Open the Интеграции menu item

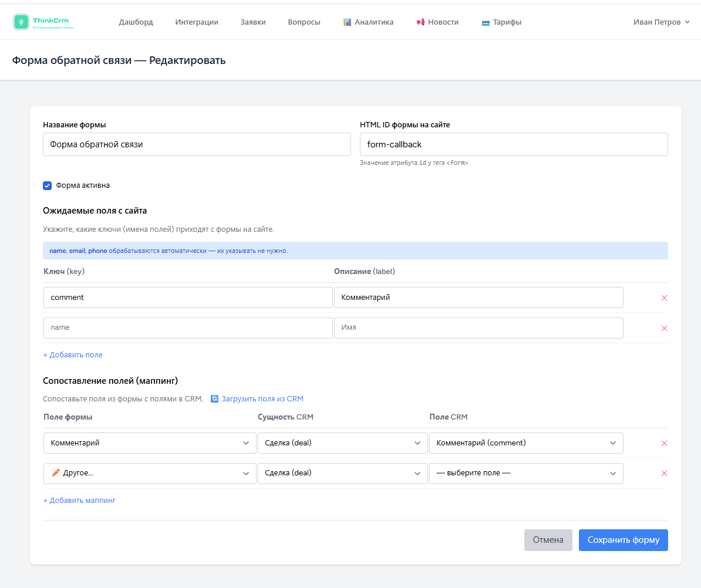pyautogui.click(x=197, y=22)
